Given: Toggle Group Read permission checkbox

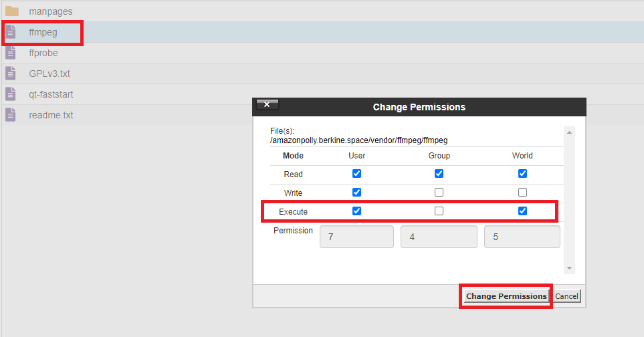Looking at the screenshot, I should click(x=439, y=174).
